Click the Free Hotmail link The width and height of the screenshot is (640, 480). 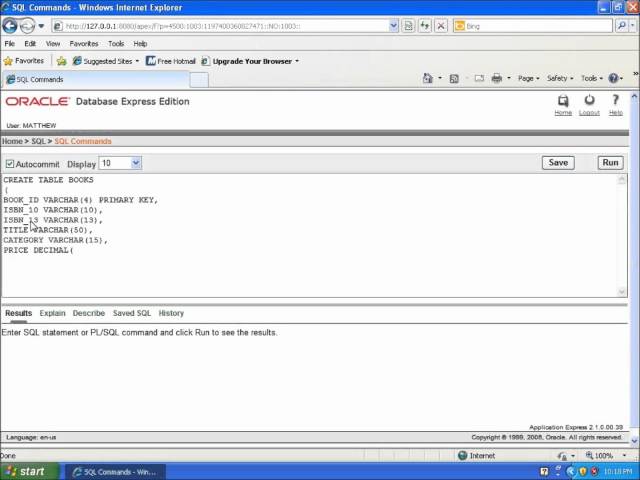pos(171,61)
